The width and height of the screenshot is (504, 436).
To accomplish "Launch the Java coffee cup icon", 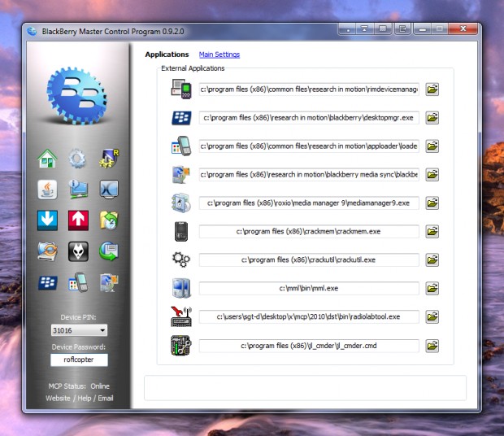I will (47, 190).
